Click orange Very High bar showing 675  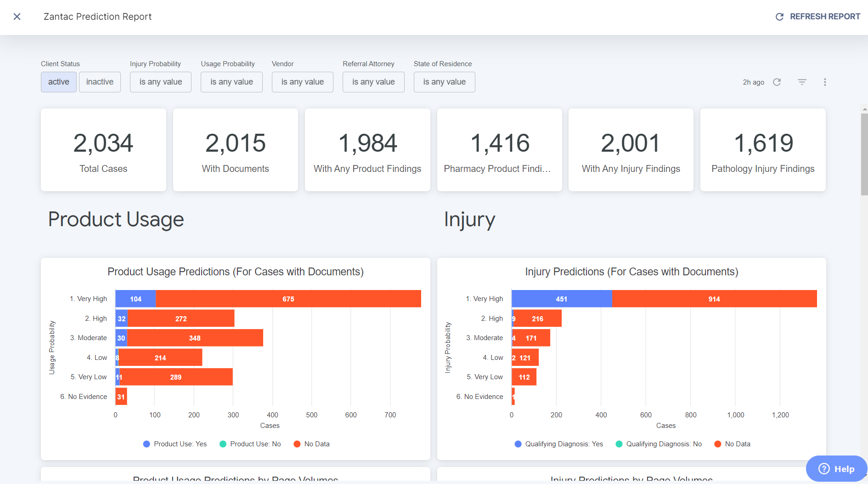288,299
